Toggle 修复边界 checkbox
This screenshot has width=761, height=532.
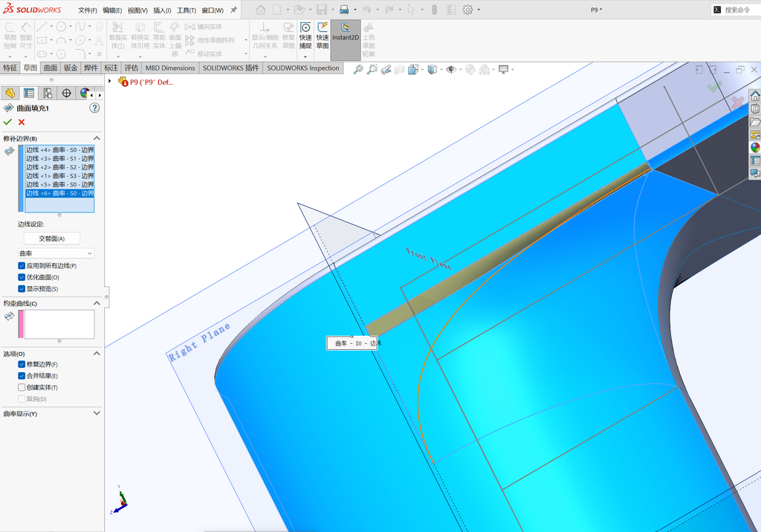pyautogui.click(x=22, y=364)
